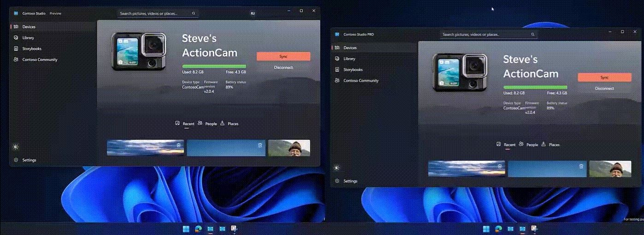Focus the search box in Contoso Studio PRO
The width and height of the screenshot is (644, 235).
485,35
